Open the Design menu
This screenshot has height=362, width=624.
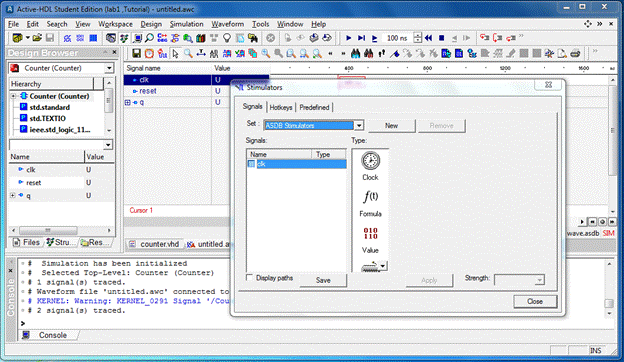tap(151, 24)
